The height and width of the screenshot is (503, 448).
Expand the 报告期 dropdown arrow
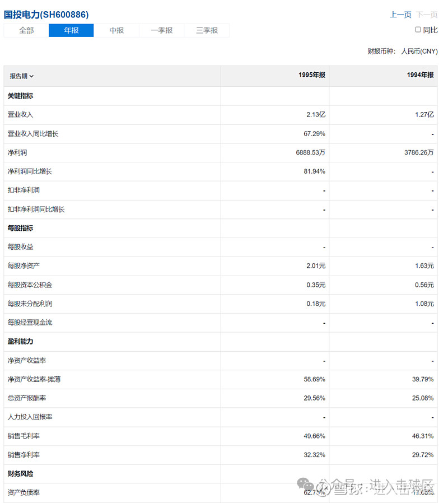(x=31, y=76)
